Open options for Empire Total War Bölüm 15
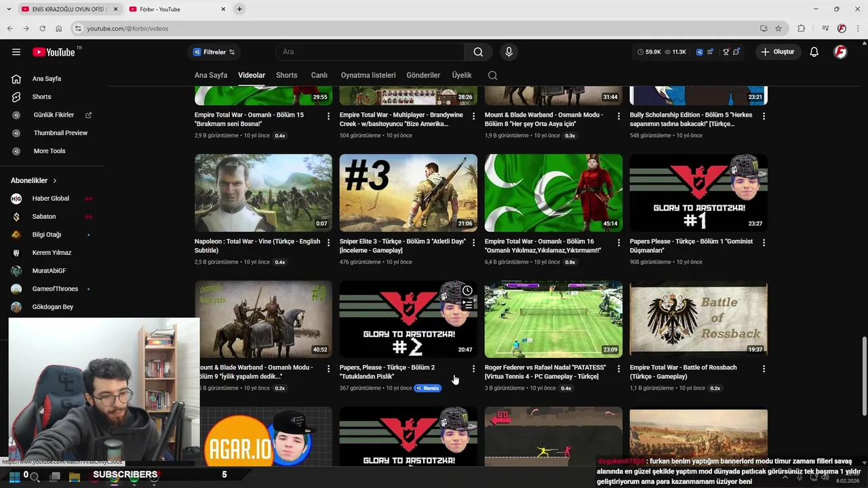This screenshot has height=488, width=868. coord(328,116)
